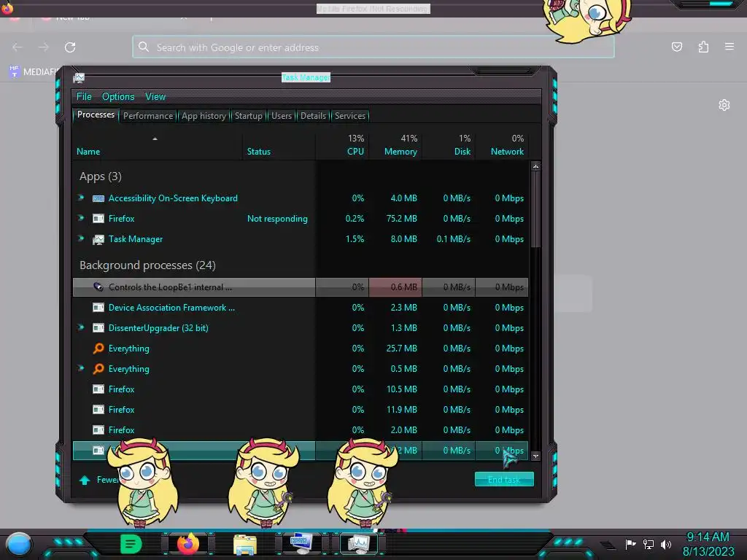Open the green notes app on taskbar
The height and width of the screenshot is (560, 747).
[131, 544]
